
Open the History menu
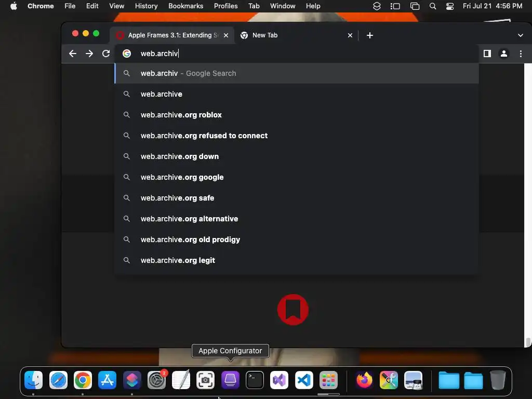[146, 6]
